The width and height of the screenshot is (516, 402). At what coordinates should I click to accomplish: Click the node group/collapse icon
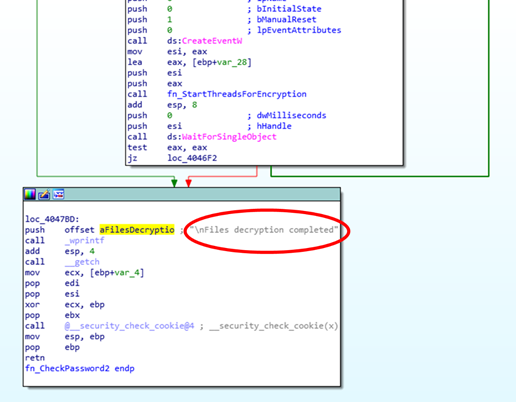tap(58, 194)
